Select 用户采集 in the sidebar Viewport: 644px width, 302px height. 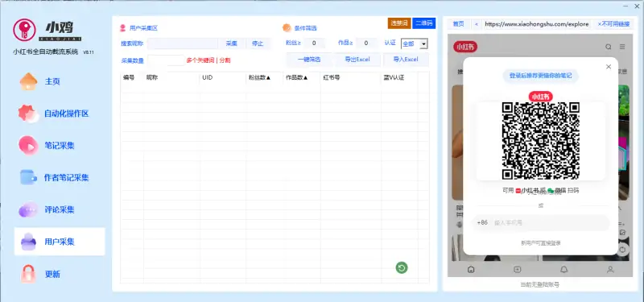[x=60, y=242]
